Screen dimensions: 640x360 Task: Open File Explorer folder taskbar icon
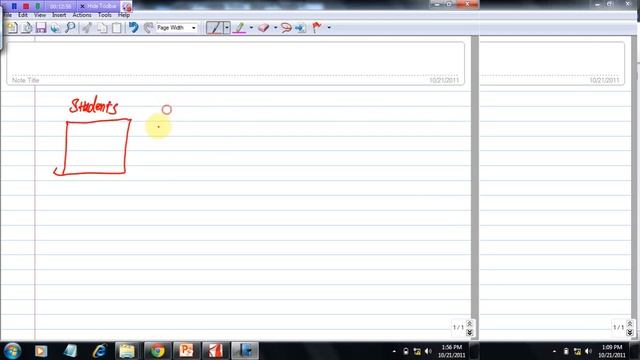pos(127,351)
